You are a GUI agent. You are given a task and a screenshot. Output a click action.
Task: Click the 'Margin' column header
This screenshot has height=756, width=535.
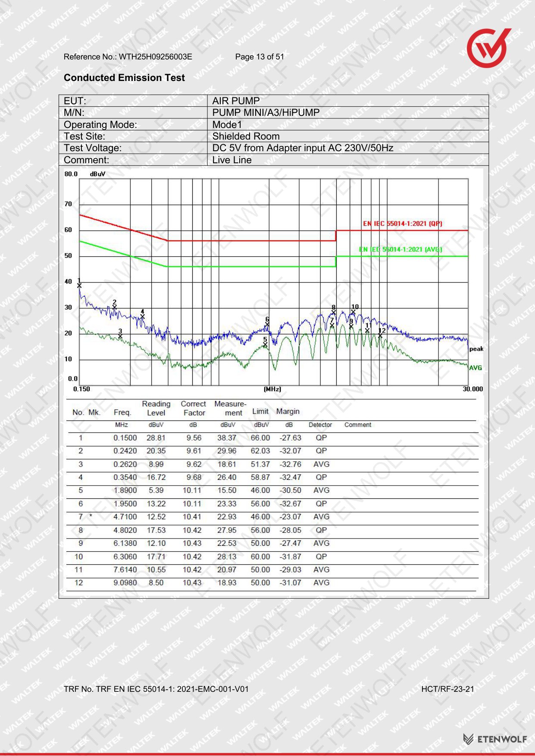[x=288, y=411]
